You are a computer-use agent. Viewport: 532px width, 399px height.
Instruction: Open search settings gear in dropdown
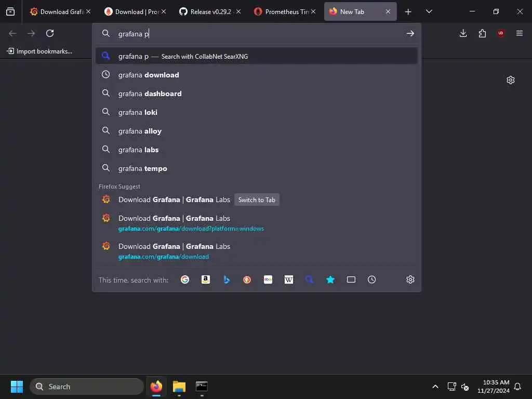[x=410, y=280]
